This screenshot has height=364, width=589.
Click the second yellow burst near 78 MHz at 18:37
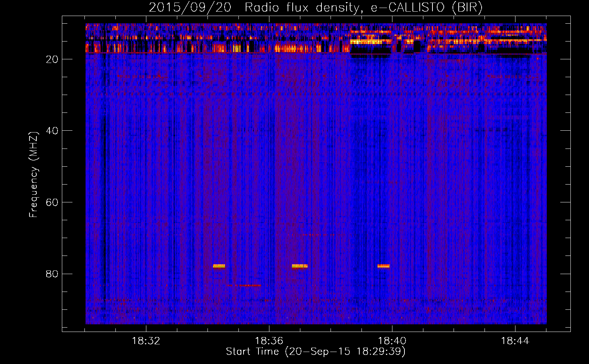point(300,266)
